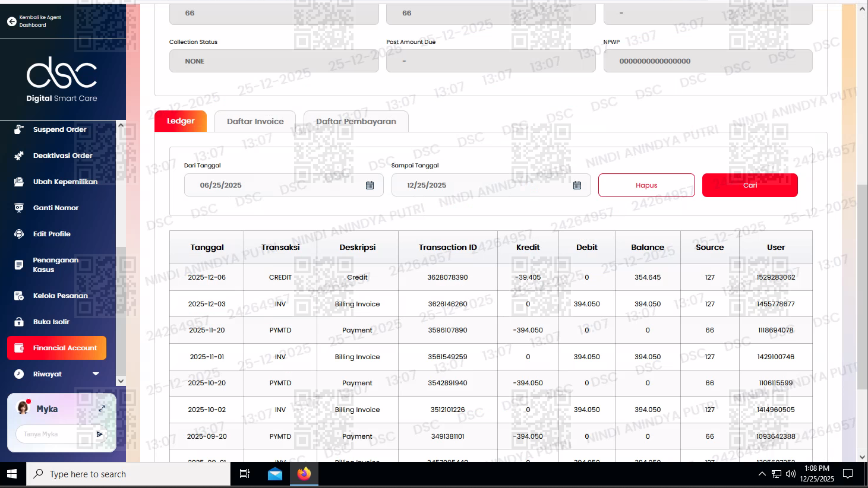Screen dimensions: 868x488
Task: Open Task View in taskbar
Action: [x=244, y=474]
